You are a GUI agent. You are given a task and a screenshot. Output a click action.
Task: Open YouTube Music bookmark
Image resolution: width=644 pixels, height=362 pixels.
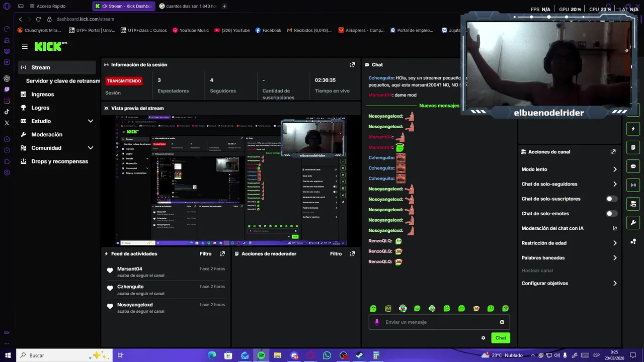click(x=191, y=30)
